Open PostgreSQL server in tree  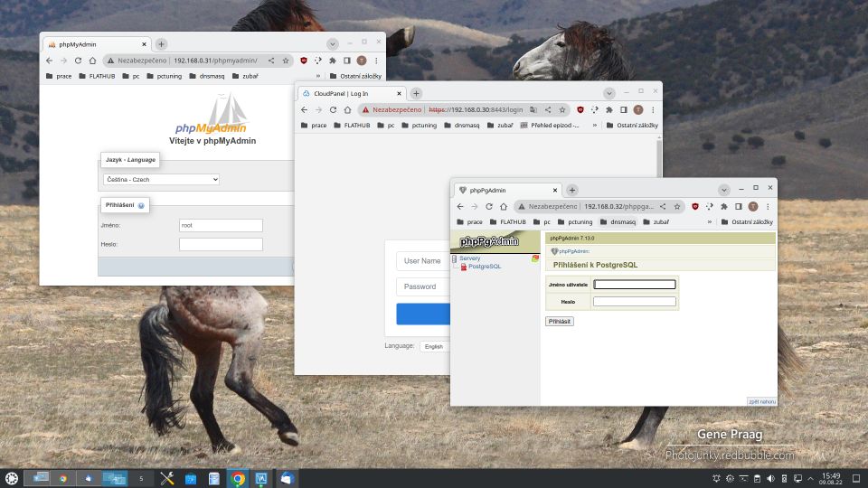tap(484, 266)
